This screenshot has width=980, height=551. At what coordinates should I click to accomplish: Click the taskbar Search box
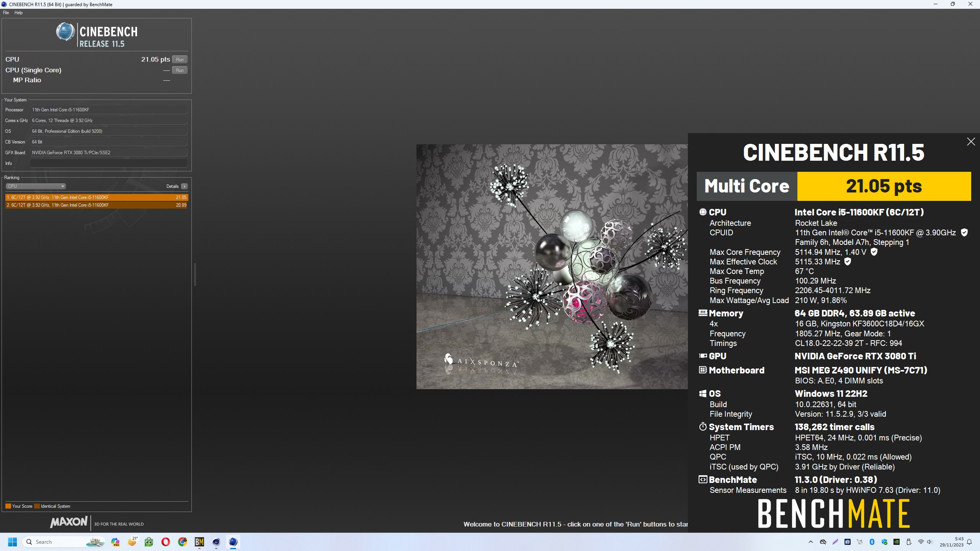click(64, 542)
